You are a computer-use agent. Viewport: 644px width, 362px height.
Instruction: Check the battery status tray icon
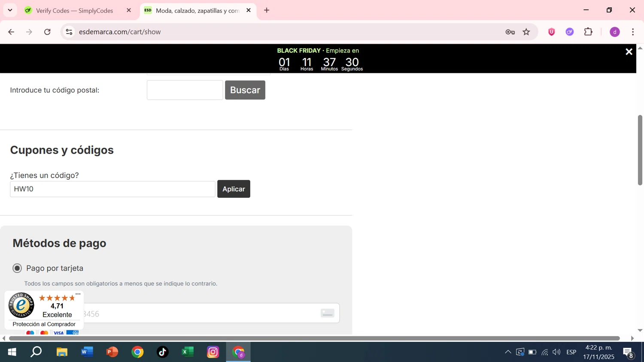(x=532, y=352)
